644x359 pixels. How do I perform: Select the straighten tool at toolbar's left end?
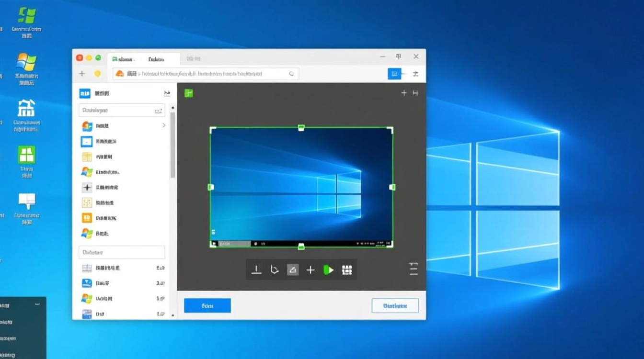point(256,269)
